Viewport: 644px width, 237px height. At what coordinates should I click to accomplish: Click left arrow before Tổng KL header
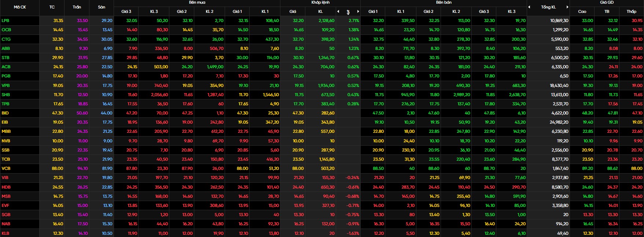tap(529, 7)
